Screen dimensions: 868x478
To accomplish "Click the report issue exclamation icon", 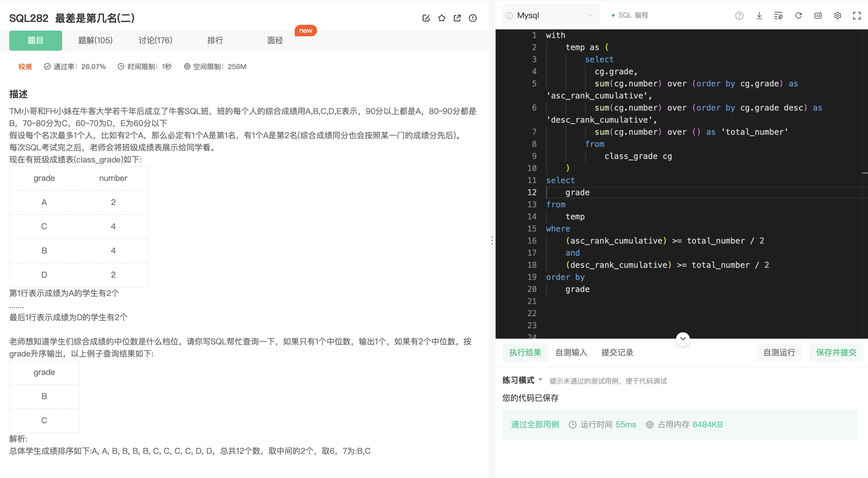I will click(x=473, y=18).
